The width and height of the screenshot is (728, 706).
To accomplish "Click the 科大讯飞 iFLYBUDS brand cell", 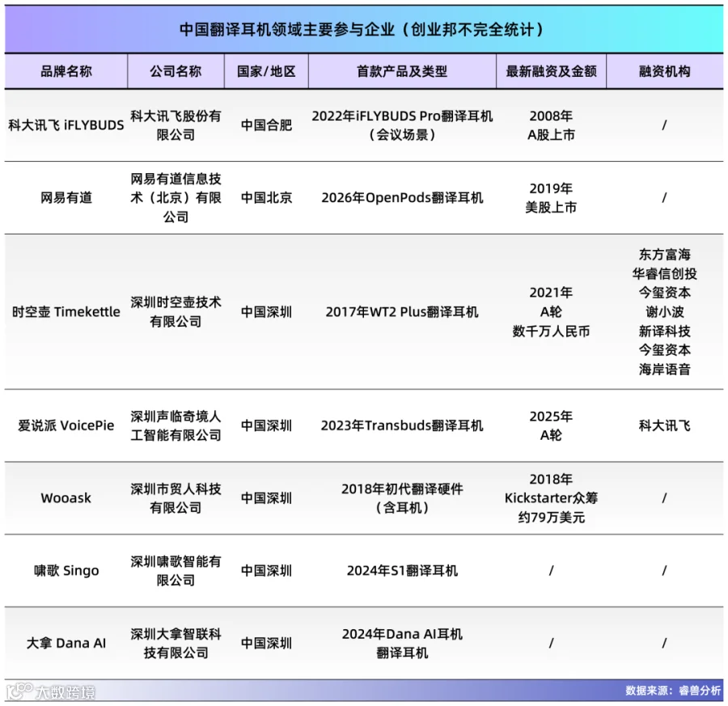I will 66,125.
